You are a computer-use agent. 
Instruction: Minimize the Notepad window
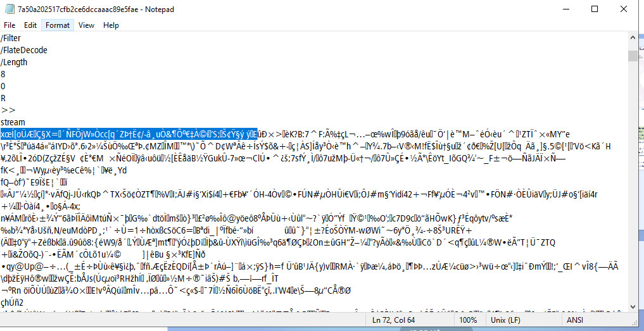565,9
